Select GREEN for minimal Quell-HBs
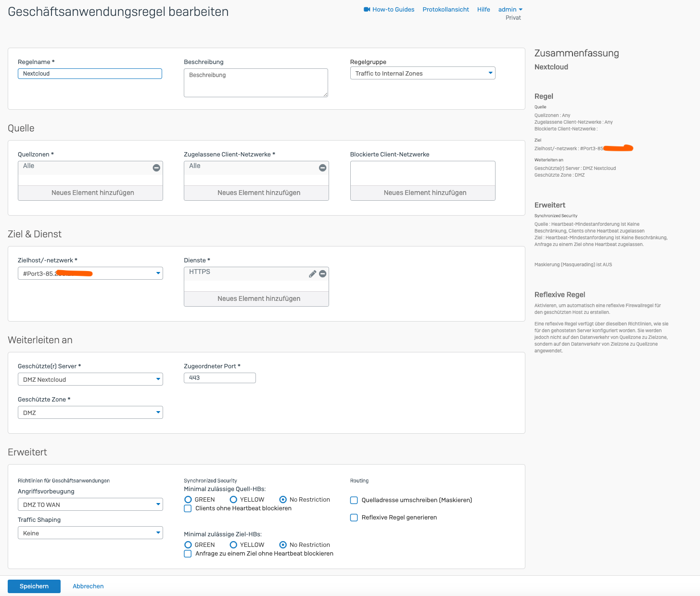The image size is (700, 596). point(188,500)
